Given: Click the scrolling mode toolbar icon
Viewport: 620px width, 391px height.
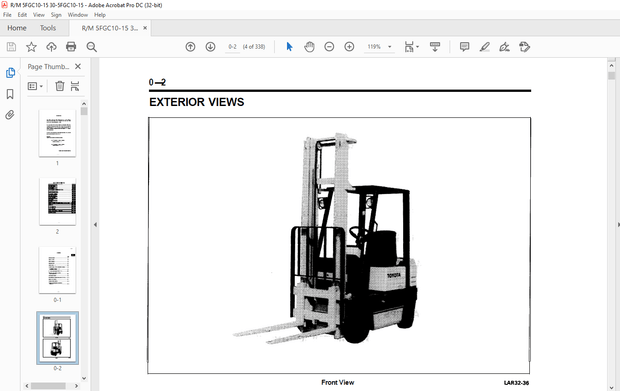Looking at the screenshot, I should tap(435, 47).
